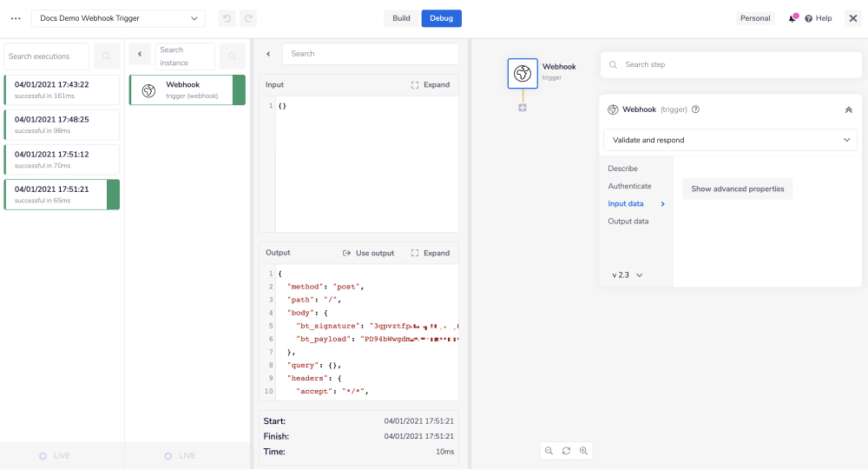Click the zoom out magnifier icon
This screenshot has height=470, width=868.
pos(549,451)
